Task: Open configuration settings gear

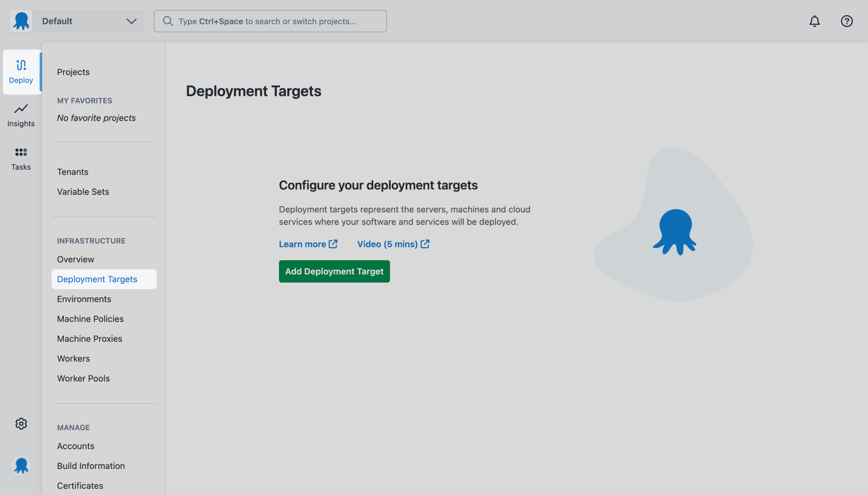Action: point(21,423)
